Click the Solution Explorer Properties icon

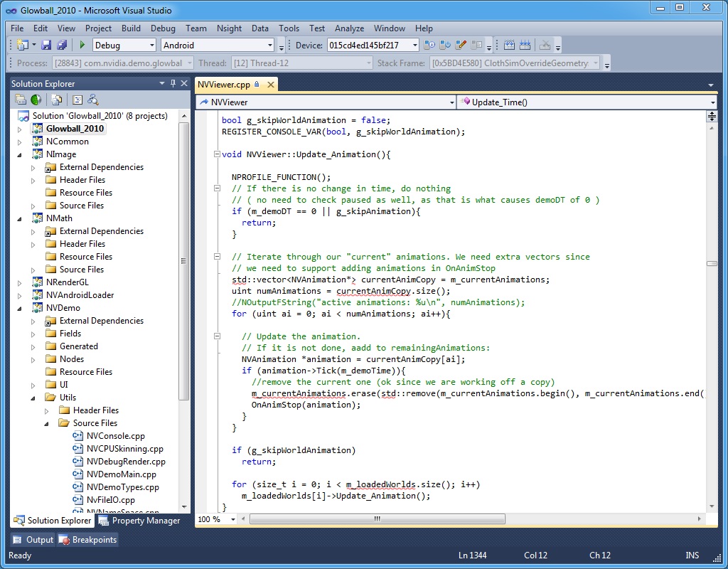(21, 100)
